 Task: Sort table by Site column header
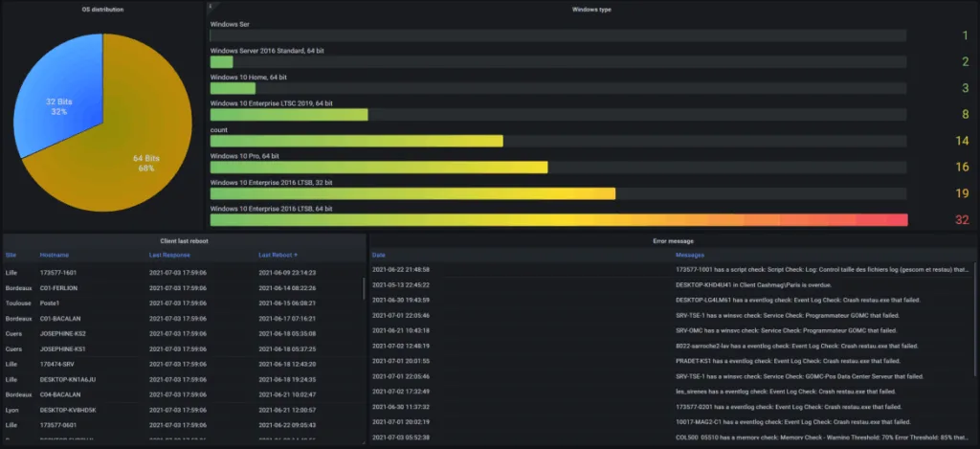tap(11, 256)
